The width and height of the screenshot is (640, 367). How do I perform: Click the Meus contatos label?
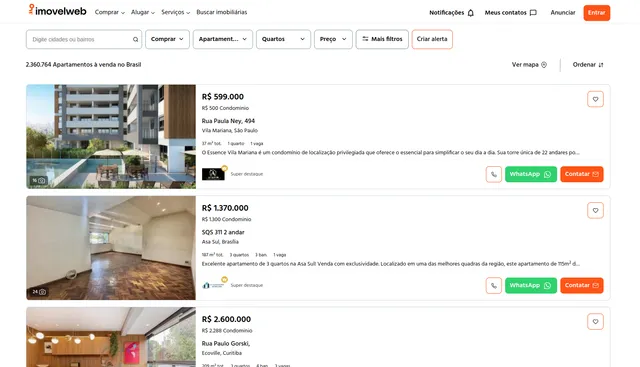tap(505, 13)
